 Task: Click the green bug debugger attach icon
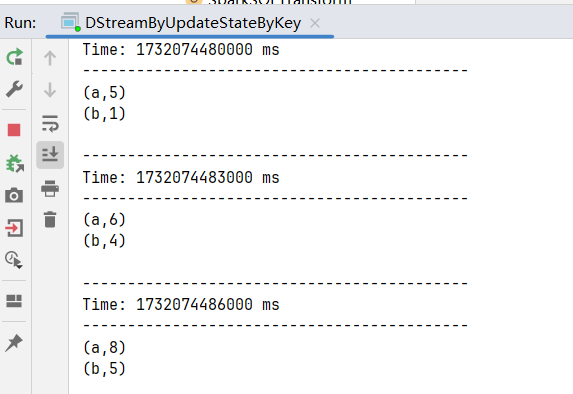click(15, 163)
